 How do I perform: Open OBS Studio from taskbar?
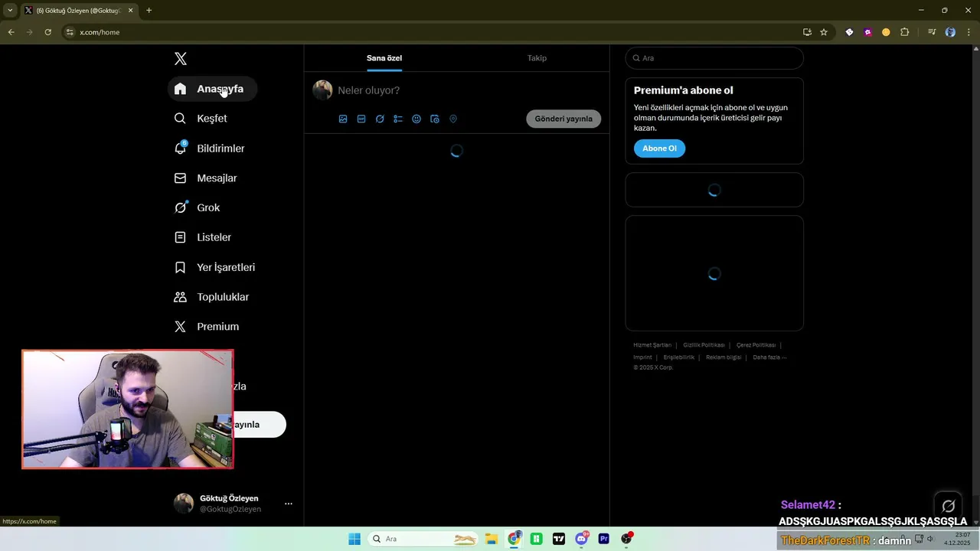point(627,539)
